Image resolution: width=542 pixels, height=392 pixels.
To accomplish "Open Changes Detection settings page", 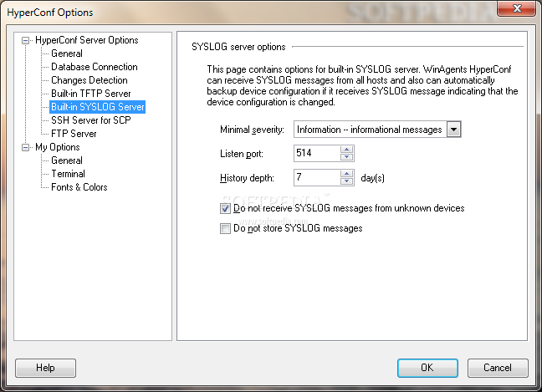I will coord(89,80).
